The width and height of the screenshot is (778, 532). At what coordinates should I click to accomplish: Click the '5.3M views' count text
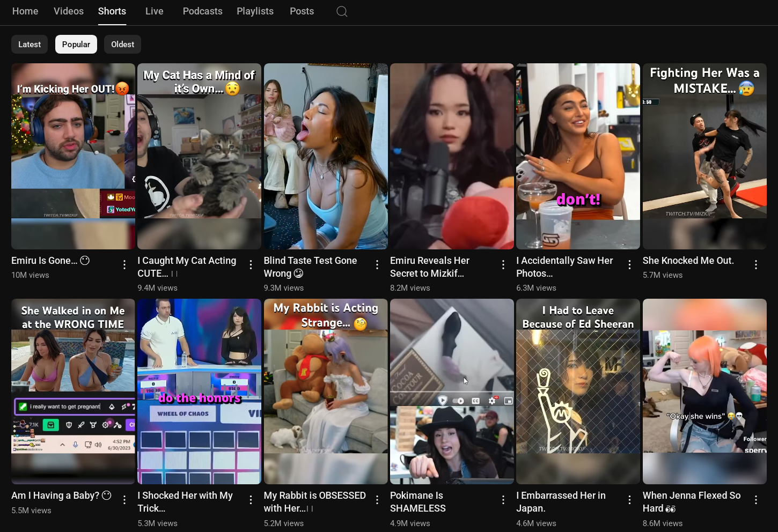(157, 523)
